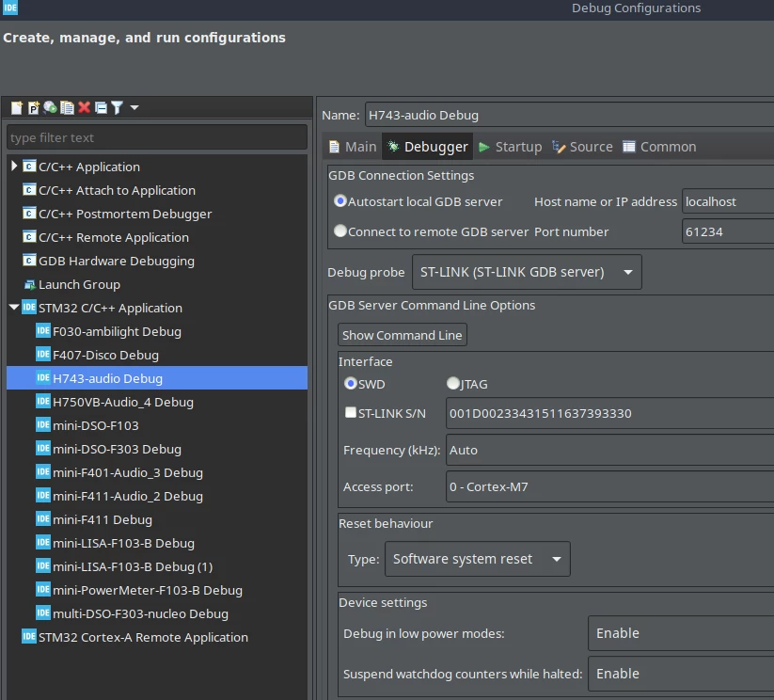Enable the ST-LINK S/N checkbox
This screenshot has width=774, height=700.
[351, 412]
